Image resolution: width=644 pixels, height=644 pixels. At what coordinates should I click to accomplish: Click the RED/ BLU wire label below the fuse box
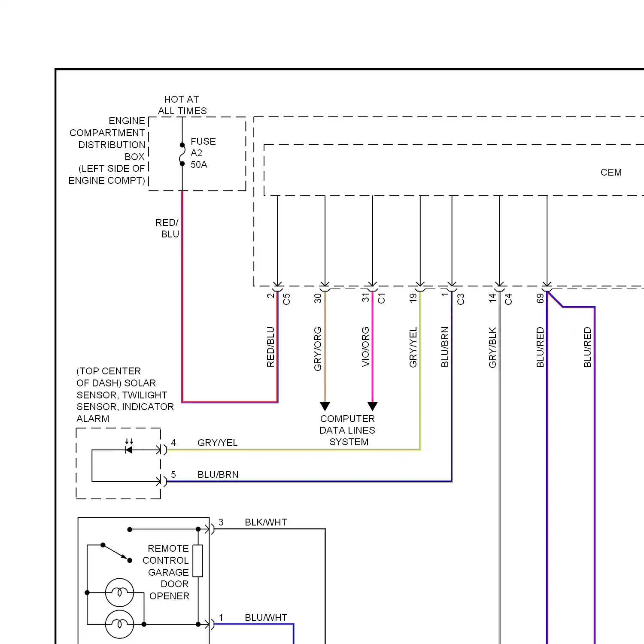(167, 228)
